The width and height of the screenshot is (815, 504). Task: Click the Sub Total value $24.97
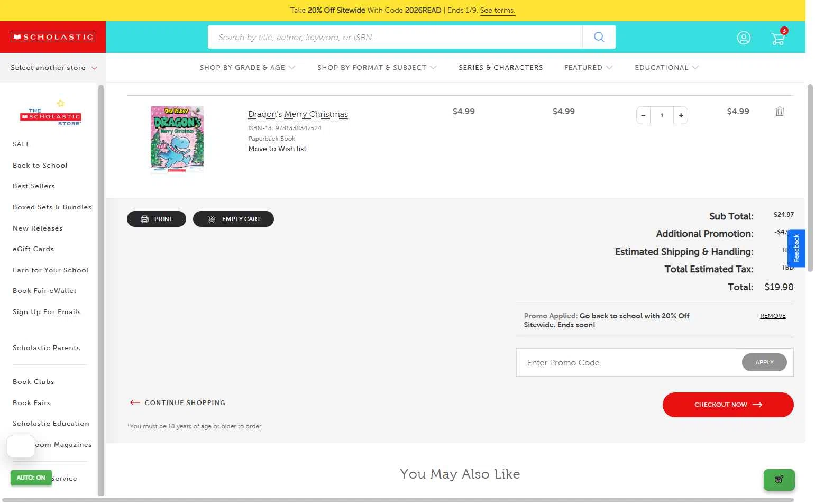783,214
